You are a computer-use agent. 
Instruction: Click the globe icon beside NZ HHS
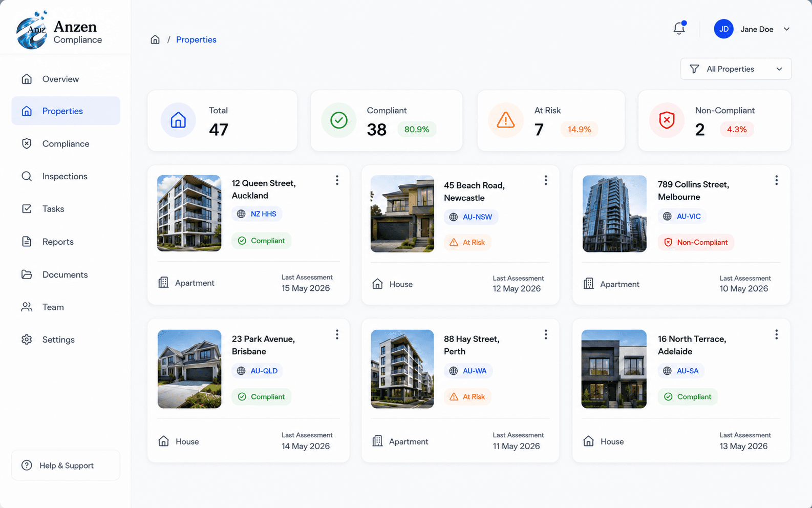[241, 214]
